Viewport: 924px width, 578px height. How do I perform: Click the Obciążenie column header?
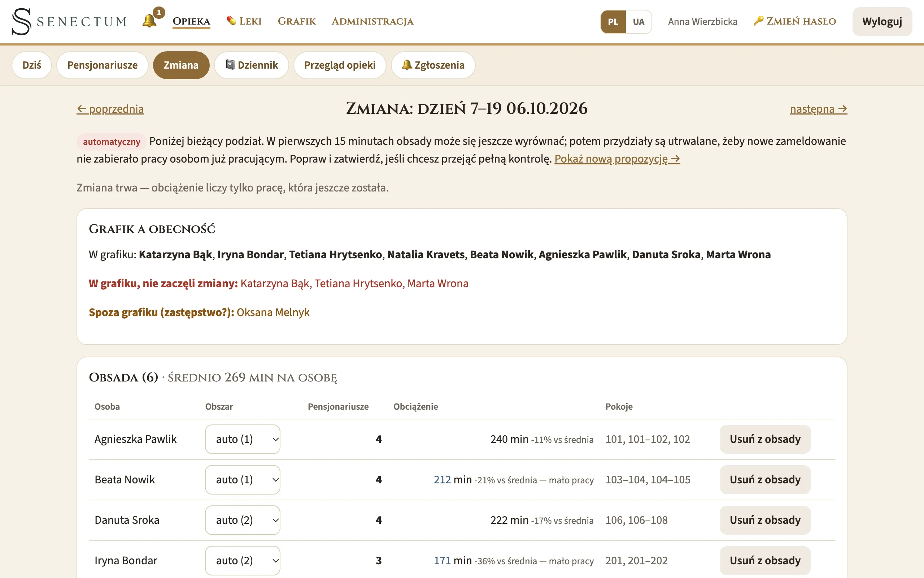click(415, 406)
